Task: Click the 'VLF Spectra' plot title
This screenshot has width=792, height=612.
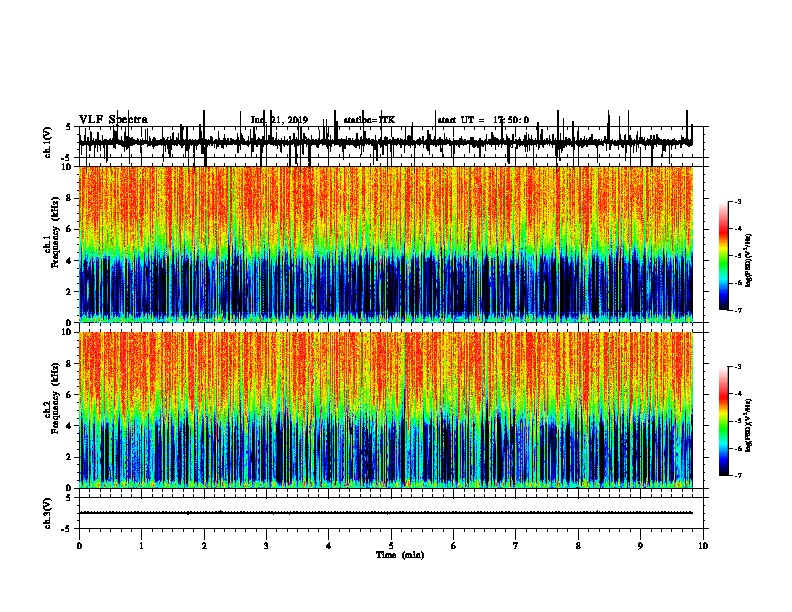Action: pyautogui.click(x=113, y=120)
